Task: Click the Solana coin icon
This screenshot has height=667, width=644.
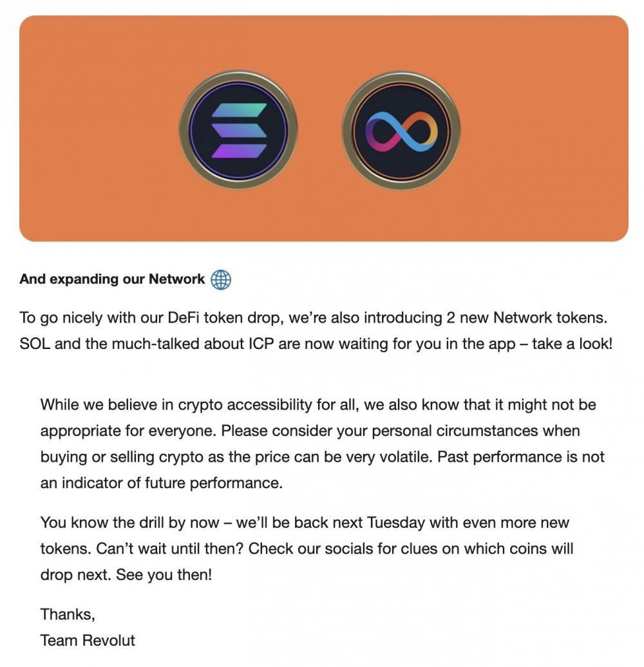Action: 238,130
